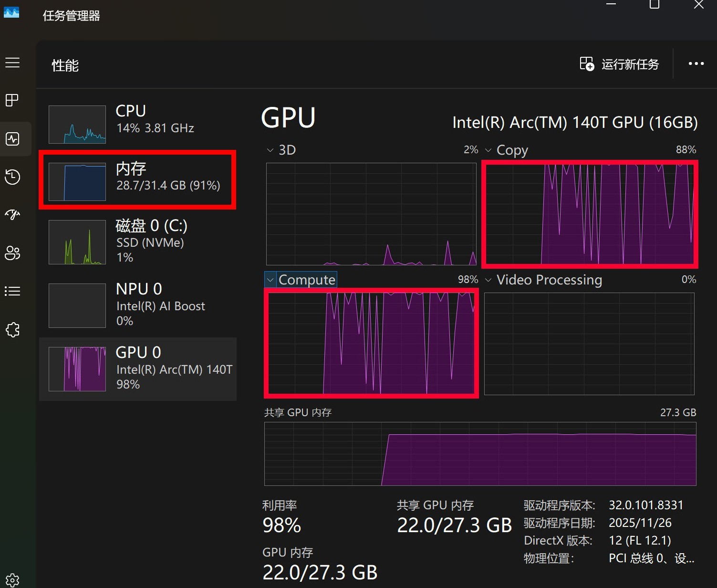Open the App history icon
Image resolution: width=717 pixels, height=588 pixels.
(12, 177)
